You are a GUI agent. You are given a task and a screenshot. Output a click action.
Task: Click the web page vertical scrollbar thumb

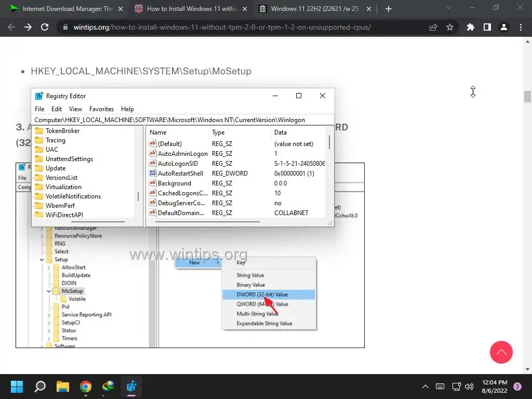coord(527,96)
